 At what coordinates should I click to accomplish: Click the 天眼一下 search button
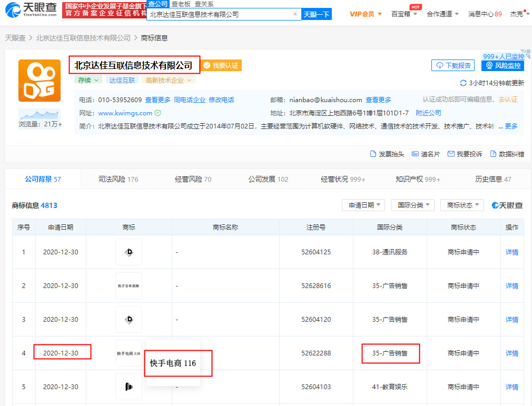316,14
